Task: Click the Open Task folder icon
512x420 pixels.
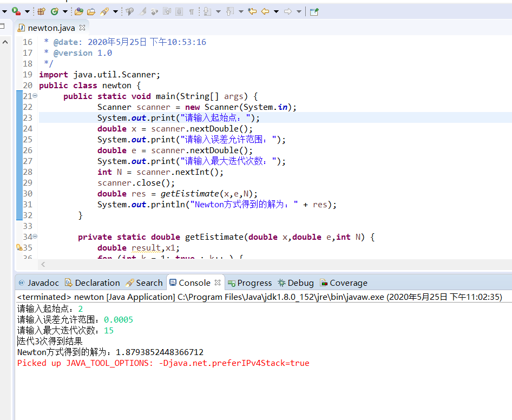Action: point(91,12)
